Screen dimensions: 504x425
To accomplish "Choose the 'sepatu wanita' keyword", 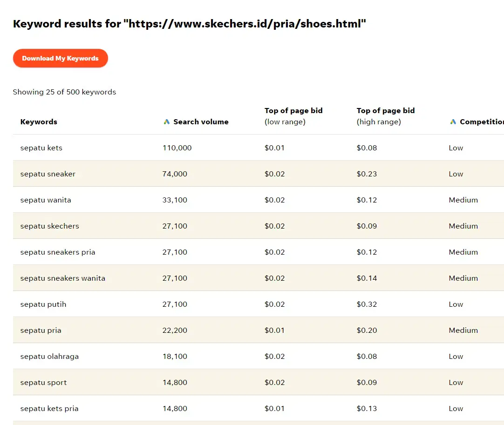I will click(x=46, y=200).
